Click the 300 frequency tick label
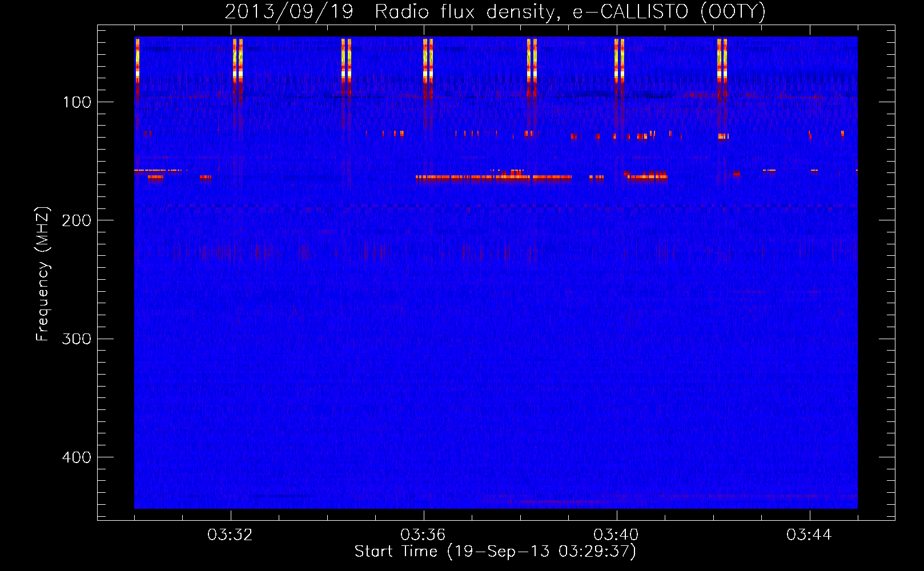Image resolution: width=924 pixels, height=571 pixels. (77, 339)
